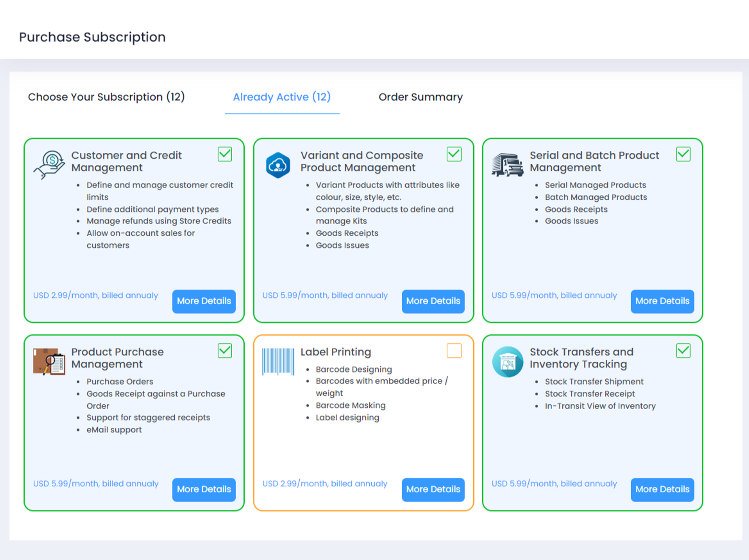
Task: Switch to Choose Your Subscription tab
Action: tap(106, 97)
